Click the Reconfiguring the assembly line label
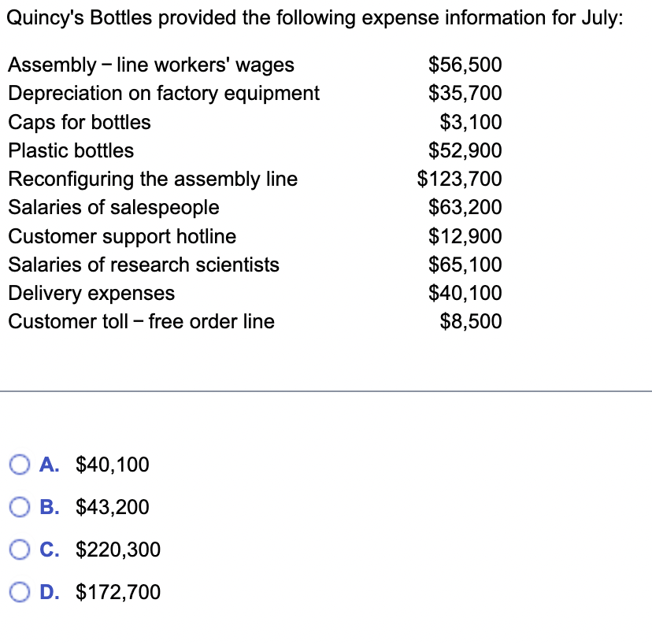The height and width of the screenshot is (644, 652). 153,180
